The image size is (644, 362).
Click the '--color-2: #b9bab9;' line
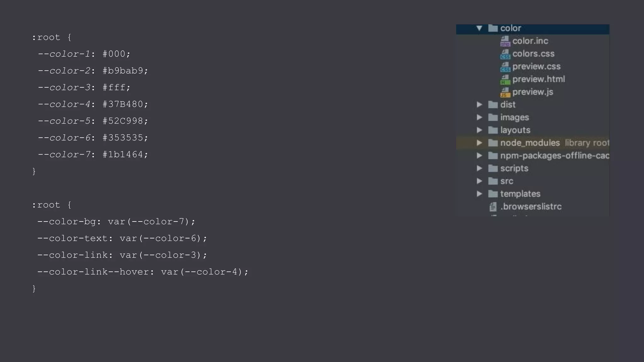(93, 71)
